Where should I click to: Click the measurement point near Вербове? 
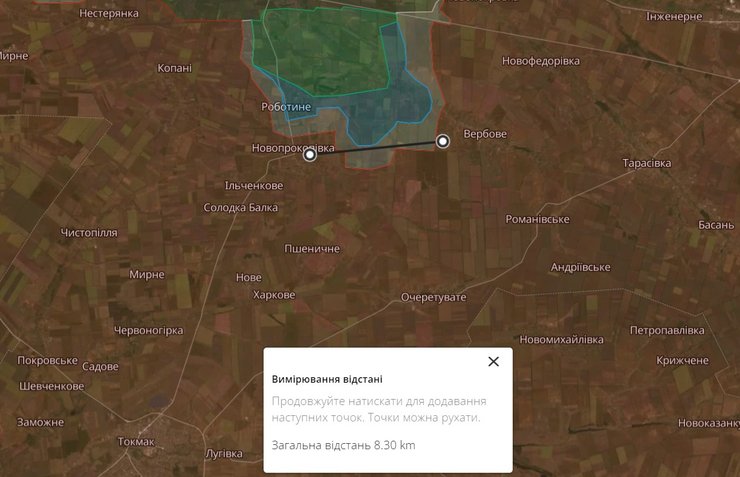point(443,142)
